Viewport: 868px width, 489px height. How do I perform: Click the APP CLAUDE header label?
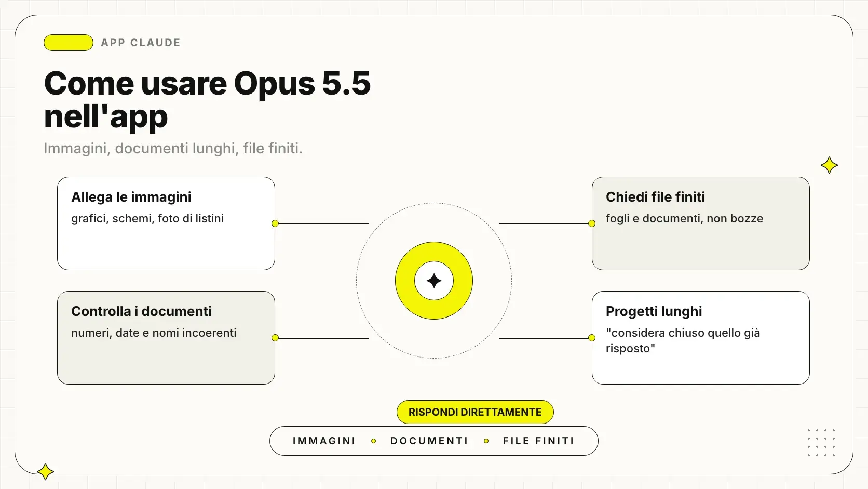(141, 43)
